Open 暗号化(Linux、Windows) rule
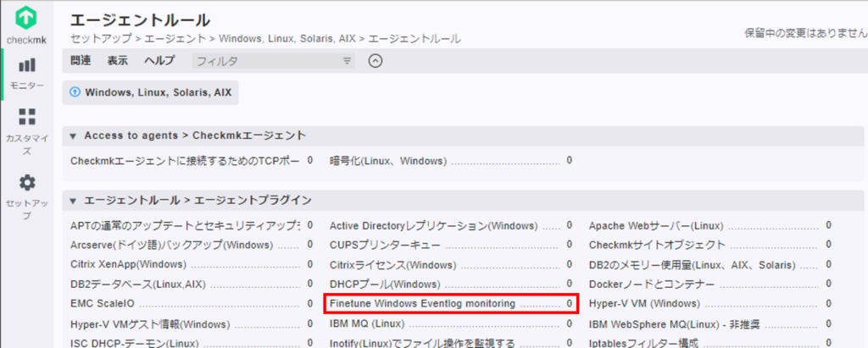The image size is (868, 348). pos(387,160)
